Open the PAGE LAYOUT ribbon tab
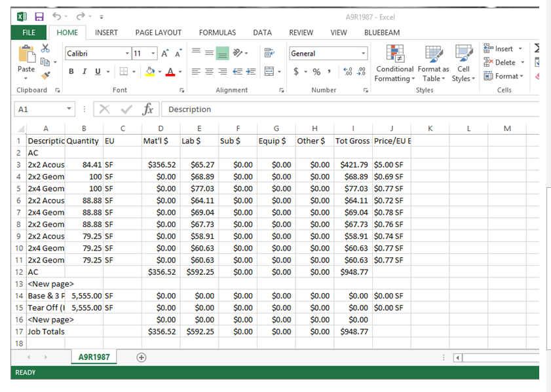Viewport: 551px width, 392px height. [158, 32]
